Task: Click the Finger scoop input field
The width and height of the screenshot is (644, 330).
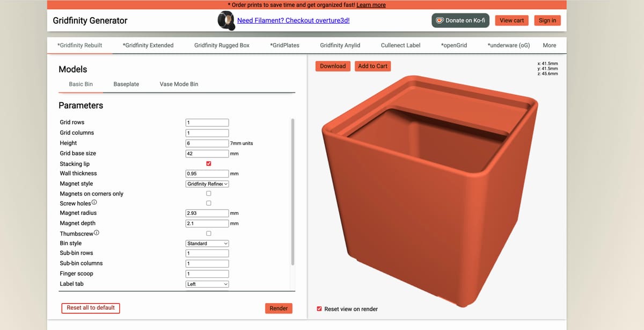Action: (x=207, y=274)
